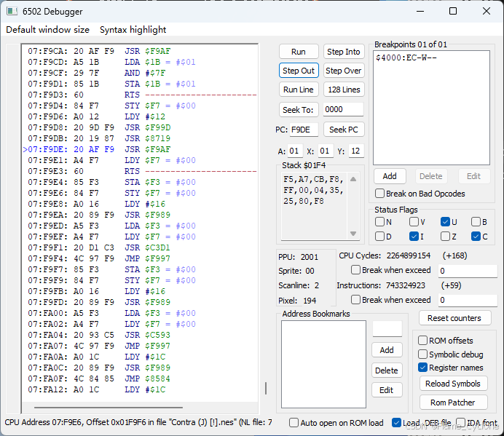Screen dimensions: 504x436
Task: Toggle the V status flag
Action: [414, 222]
